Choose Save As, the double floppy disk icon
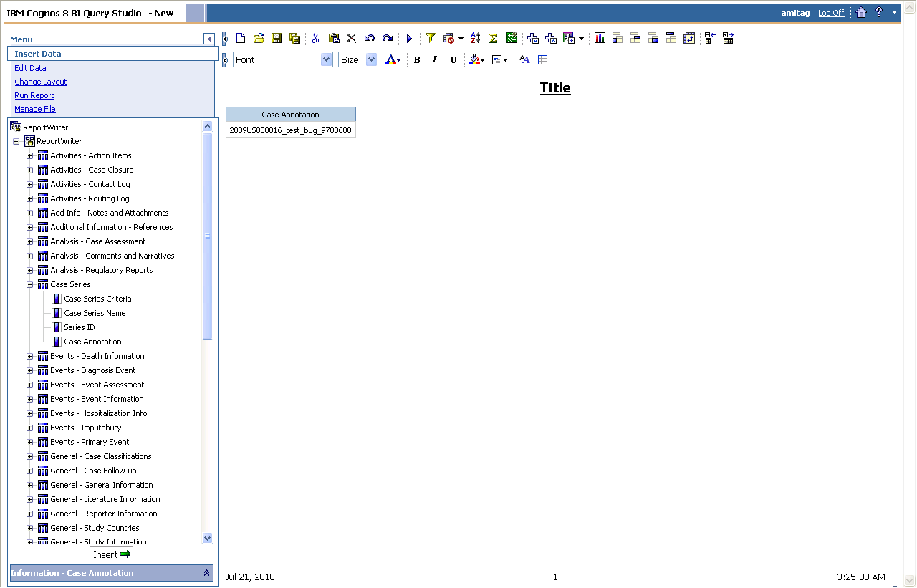The height and width of the screenshot is (588, 917). [x=294, y=38]
